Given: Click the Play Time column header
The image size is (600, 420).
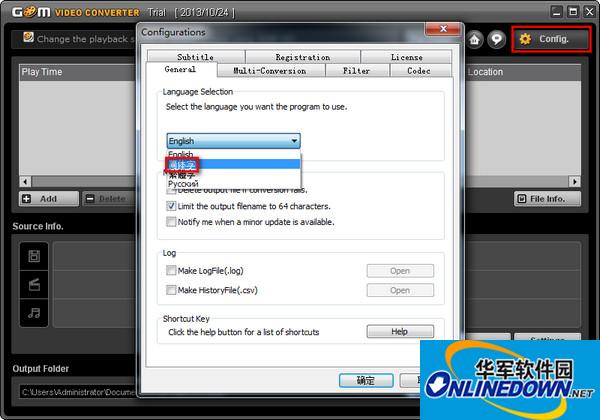Looking at the screenshot, I should click(77, 72).
